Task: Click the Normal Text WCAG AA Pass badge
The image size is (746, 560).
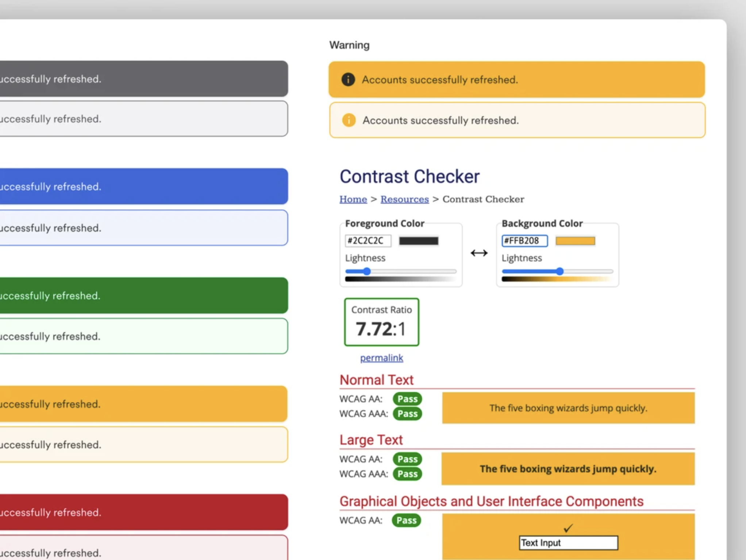Action: click(x=407, y=399)
